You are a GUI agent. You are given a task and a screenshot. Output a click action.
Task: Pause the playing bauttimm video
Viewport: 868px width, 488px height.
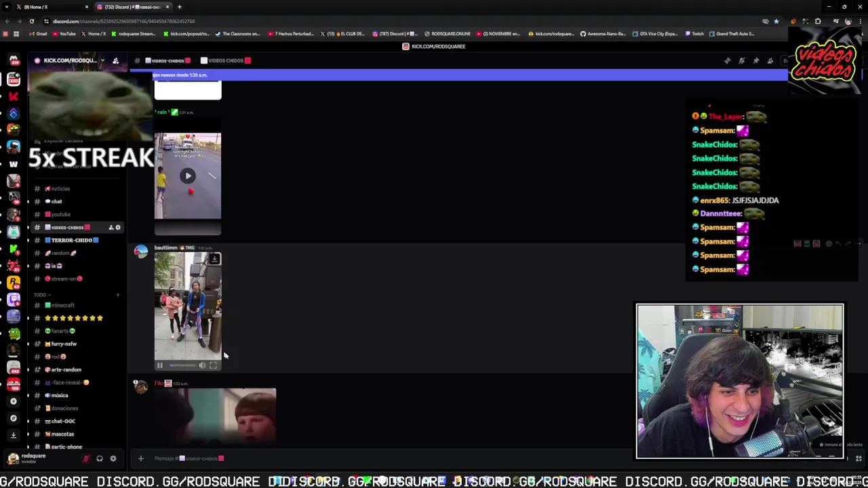click(x=160, y=365)
